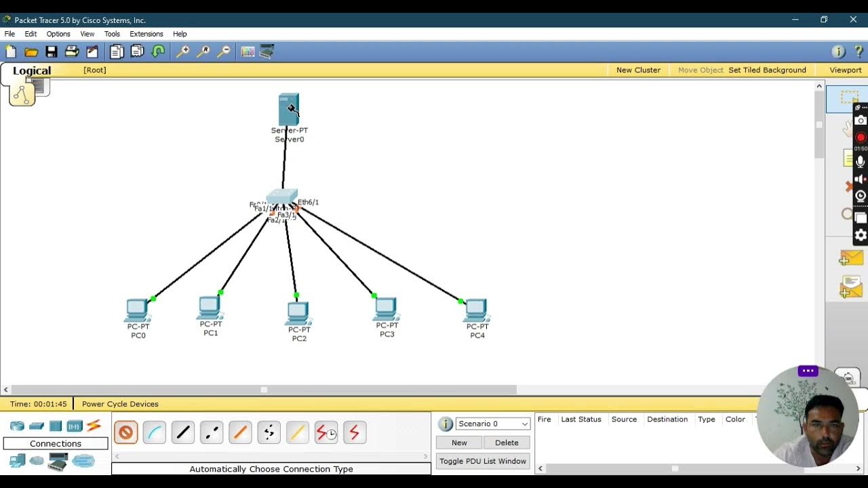Create a new file with toolbar icon
The height and width of the screenshot is (488, 868).
coord(11,52)
